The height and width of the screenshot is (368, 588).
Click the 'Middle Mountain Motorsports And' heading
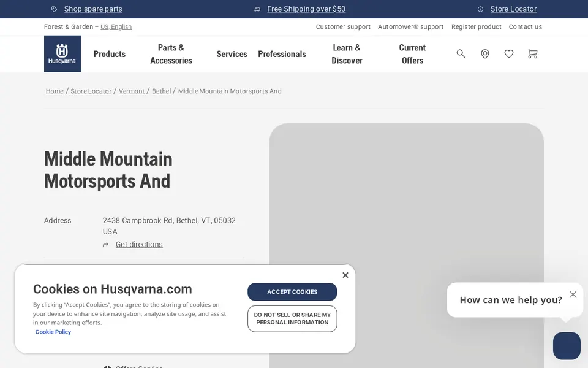click(x=108, y=170)
